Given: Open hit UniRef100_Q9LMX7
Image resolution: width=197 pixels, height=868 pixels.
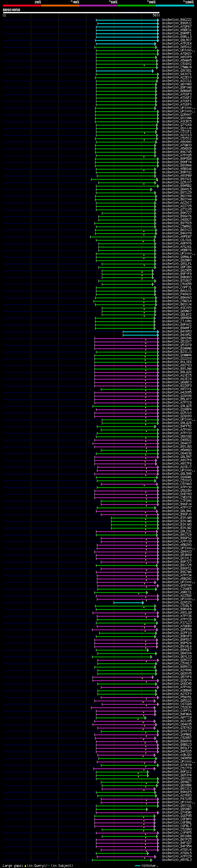Looking at the screenshot, I should coord(177,40).
